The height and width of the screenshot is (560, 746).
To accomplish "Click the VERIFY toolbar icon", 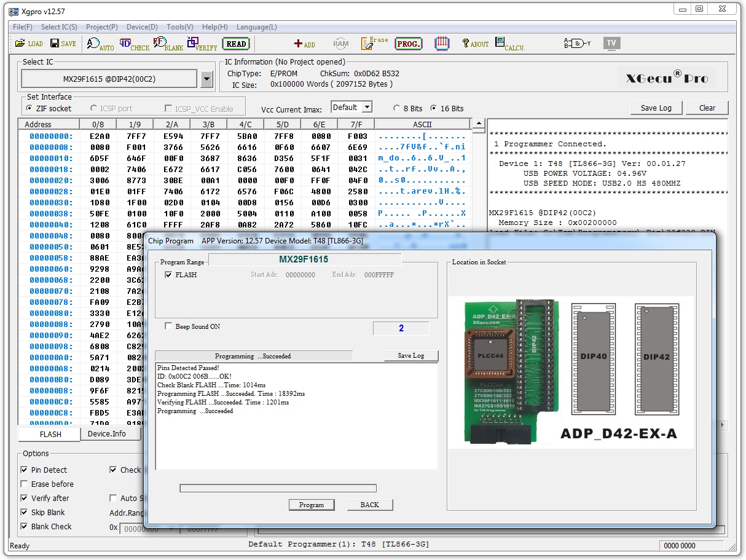I will tap(202, 44).
